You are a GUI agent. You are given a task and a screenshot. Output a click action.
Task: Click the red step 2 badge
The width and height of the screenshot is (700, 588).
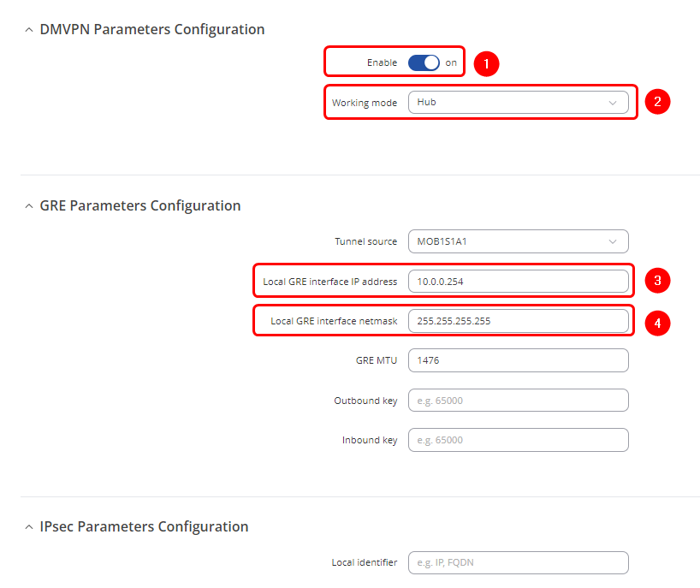point(657,102)
